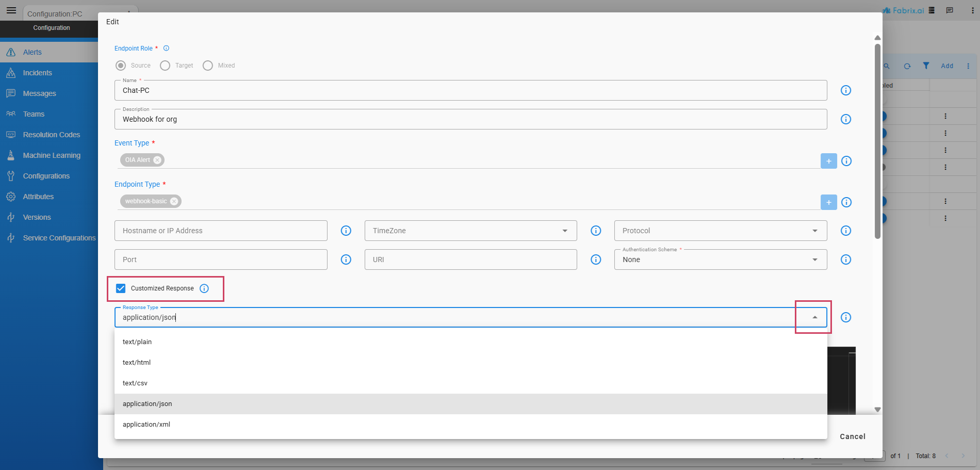
Task: Open Teams in the sidebar
Action: click(49, 114)
